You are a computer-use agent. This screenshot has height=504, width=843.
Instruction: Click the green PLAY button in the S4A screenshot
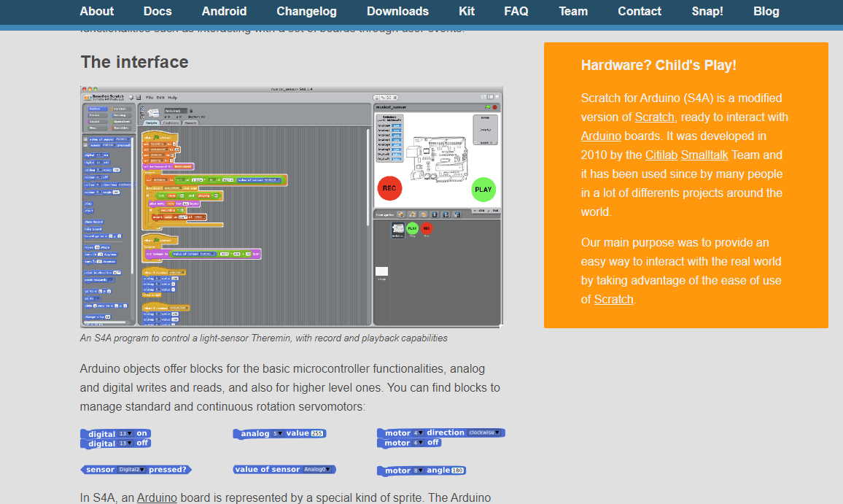(x=483, y=190)
